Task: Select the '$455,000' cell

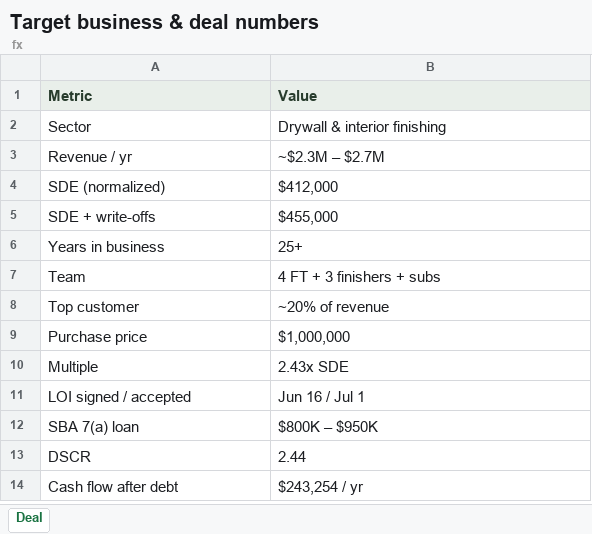Action: coord(430,216)
